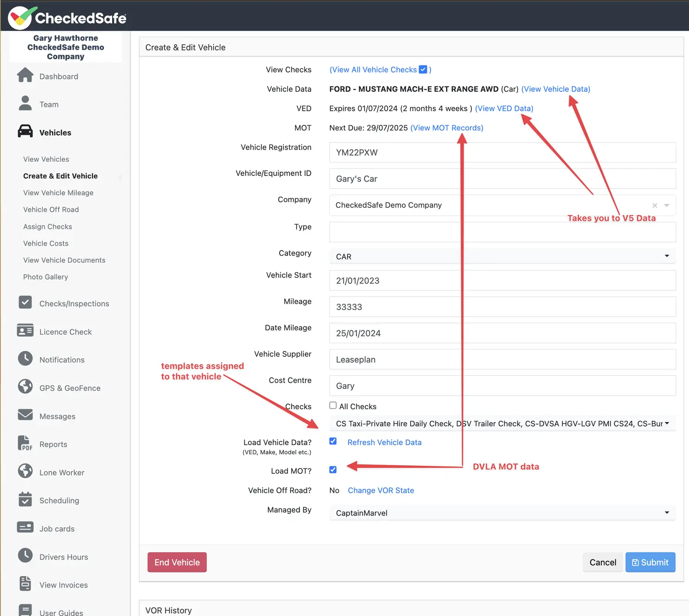
Task: Open the View Vehicle Data link
Action: pyautogui.click(x=555, y=89)
